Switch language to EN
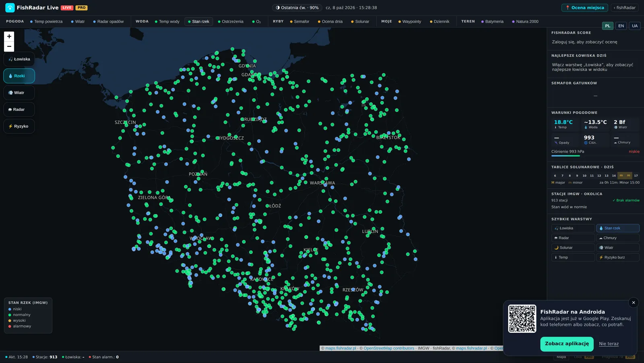 point(621,26)
